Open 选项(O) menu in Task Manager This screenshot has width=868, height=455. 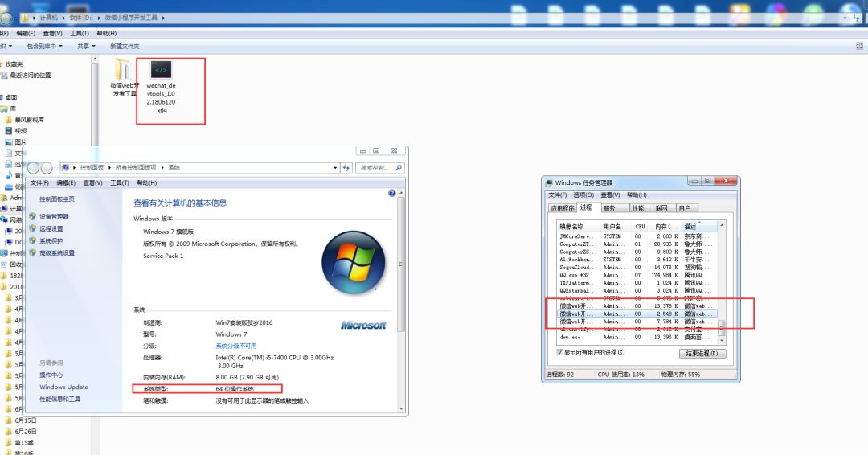tap(583, 195)
